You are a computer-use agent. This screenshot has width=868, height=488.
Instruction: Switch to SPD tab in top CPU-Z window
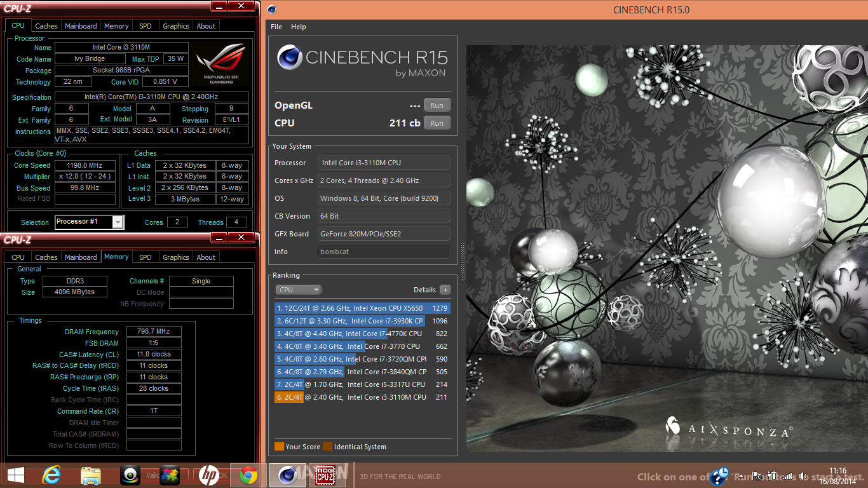pos(146,26)
